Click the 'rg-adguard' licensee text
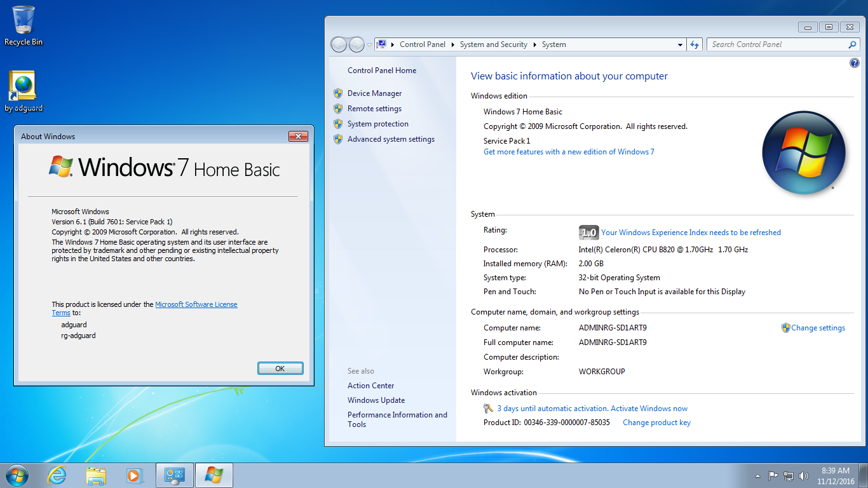868x488 pixels. 78,335
